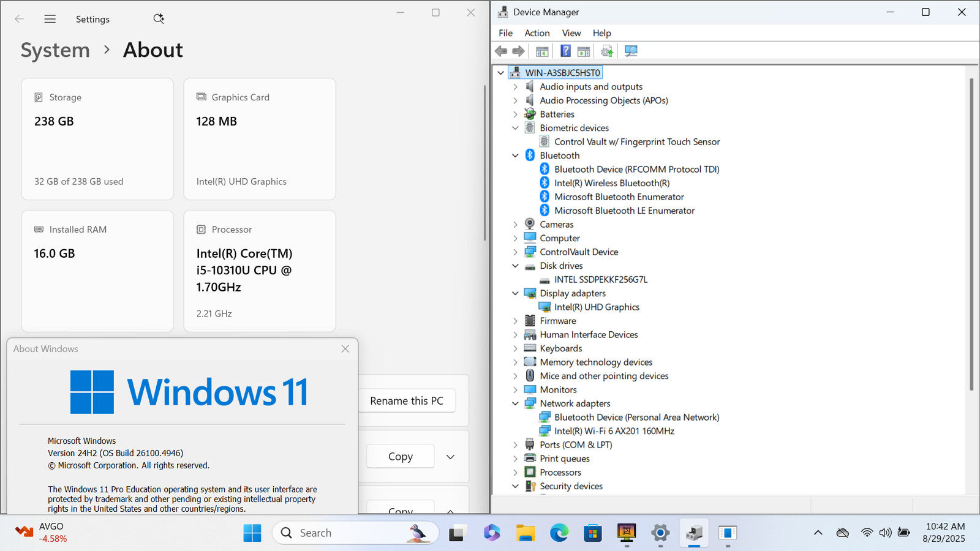980x551 pixels.
Task: Expand the Monitors category
Action: (515, 390)
